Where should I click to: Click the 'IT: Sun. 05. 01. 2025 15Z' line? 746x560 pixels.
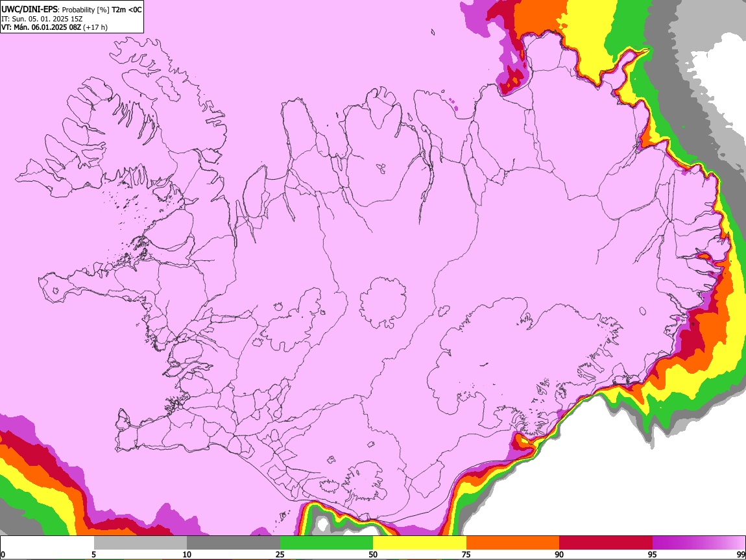[x=42, y=19]
